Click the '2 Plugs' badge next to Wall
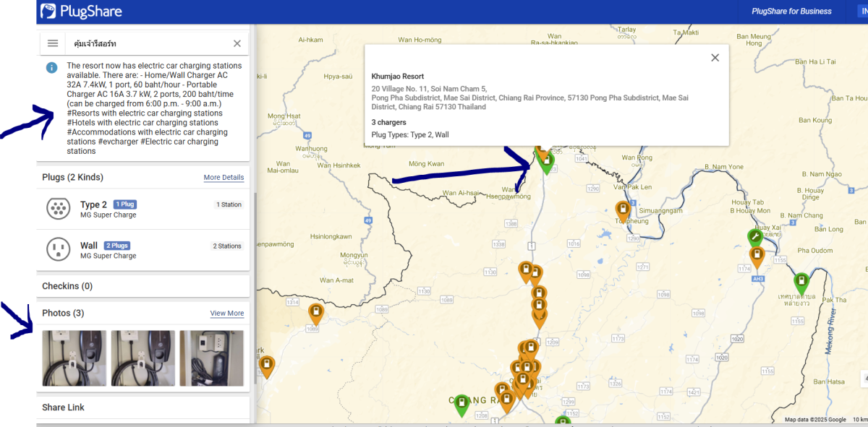The height and width of the screenshot is (427, 868). coord(116,246)
